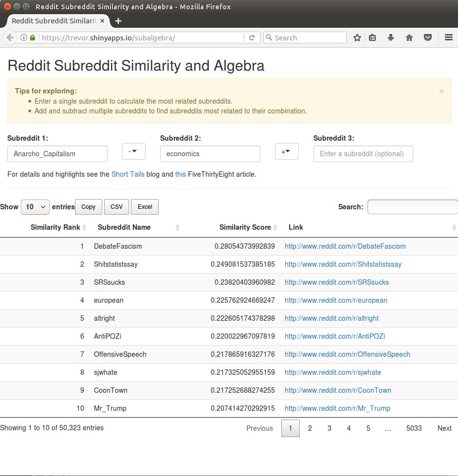Go back using the Firefox back arrow

(x=9, y=37)
